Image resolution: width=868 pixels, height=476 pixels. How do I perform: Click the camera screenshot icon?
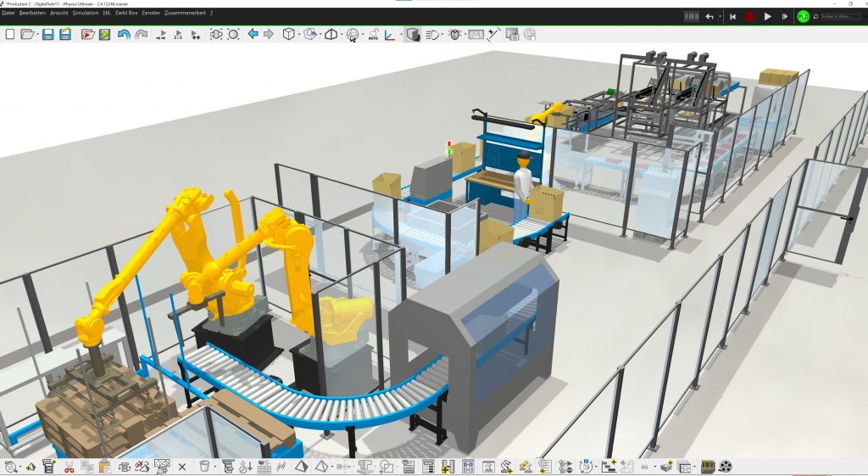tap(512, 35)
